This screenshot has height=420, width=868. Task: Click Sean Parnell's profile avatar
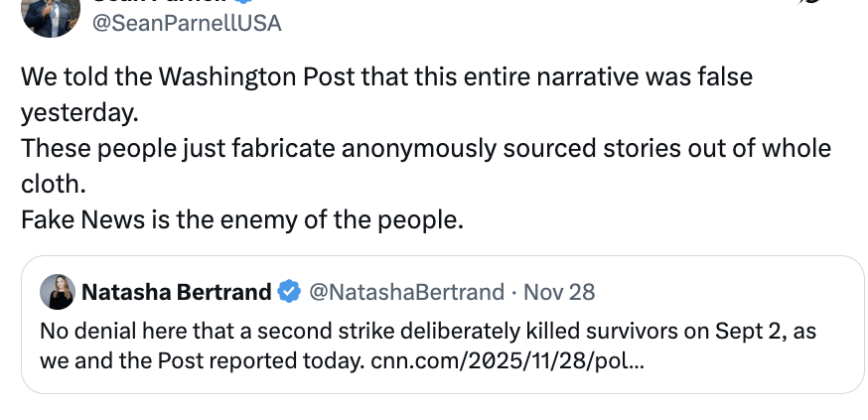(x=50, y=14)
